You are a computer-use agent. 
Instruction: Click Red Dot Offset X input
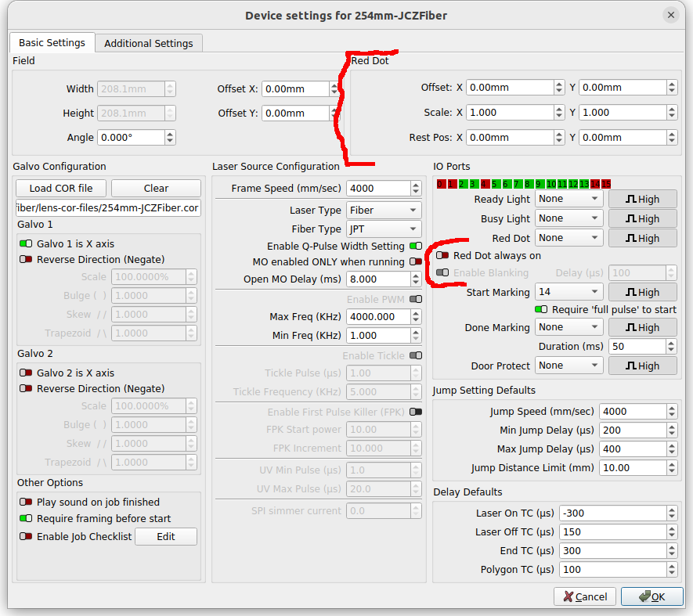coord(510,88)
